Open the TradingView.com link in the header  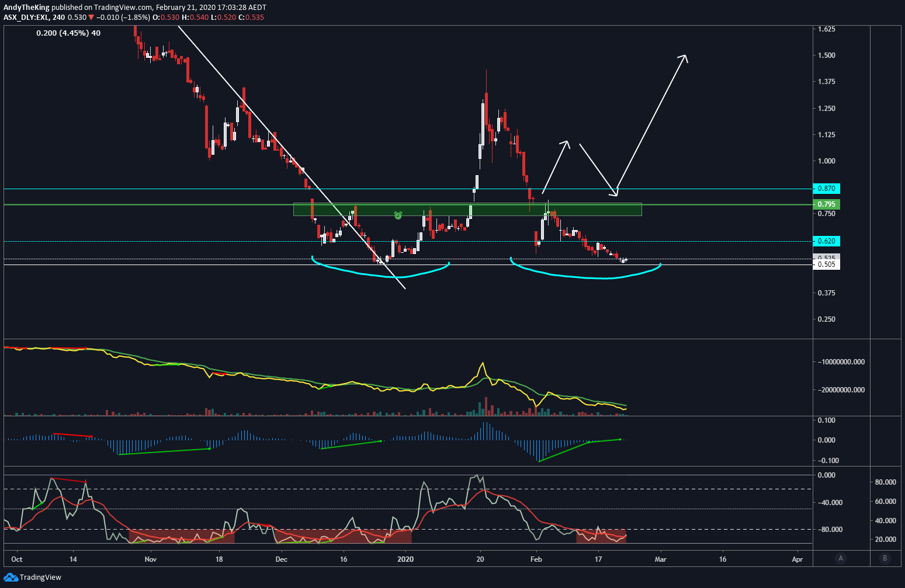click(123, 8)
